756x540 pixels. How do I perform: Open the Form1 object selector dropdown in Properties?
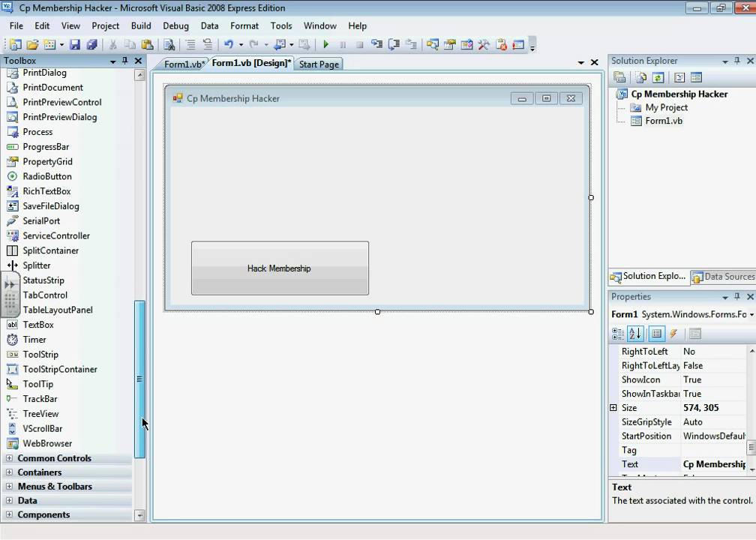tap(751, 314)
